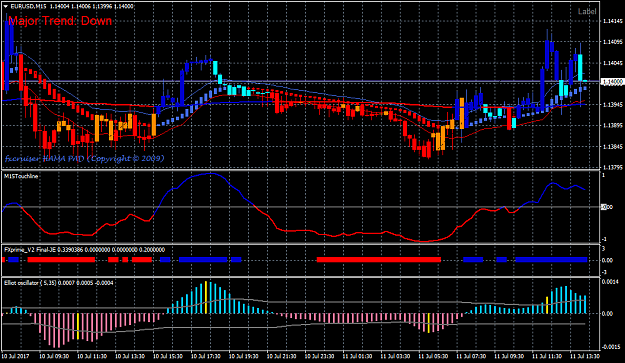This screenshot has height=363, width=625.
Task: Click price level 1.13795 on the price axis
Action: coord(613,167)
